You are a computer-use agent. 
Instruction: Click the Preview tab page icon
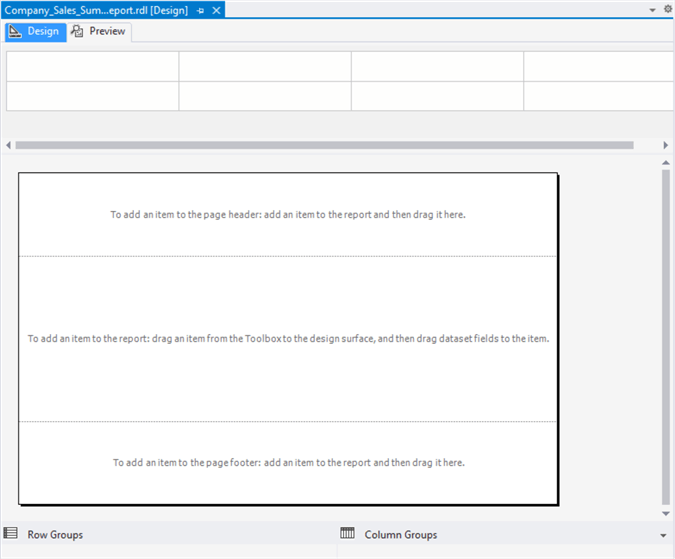pos(77,31)
